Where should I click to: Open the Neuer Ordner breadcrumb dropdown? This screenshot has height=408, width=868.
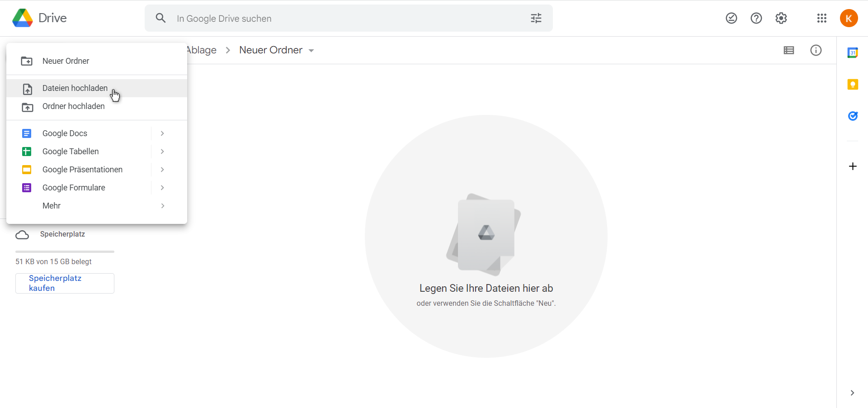click(311, 51)
